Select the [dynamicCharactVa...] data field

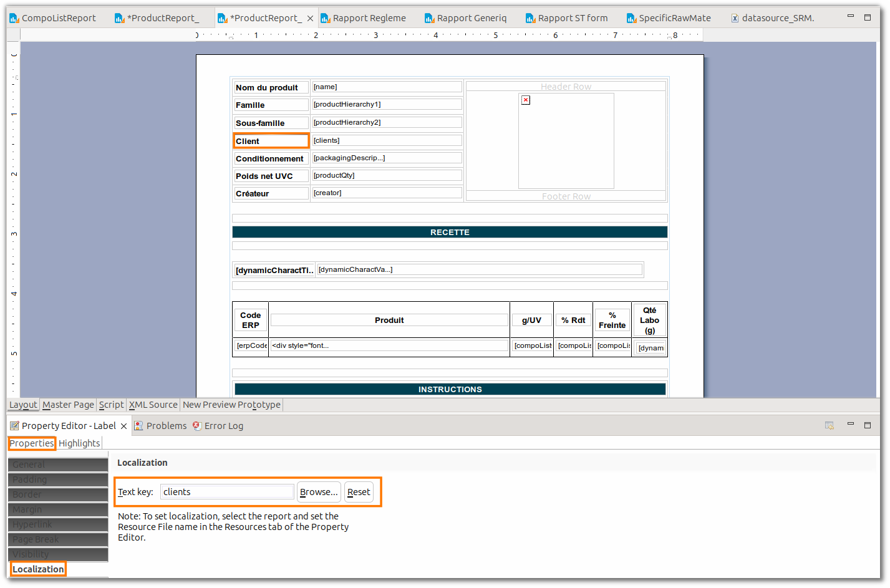pyautogui.click(x=480, y=270)
